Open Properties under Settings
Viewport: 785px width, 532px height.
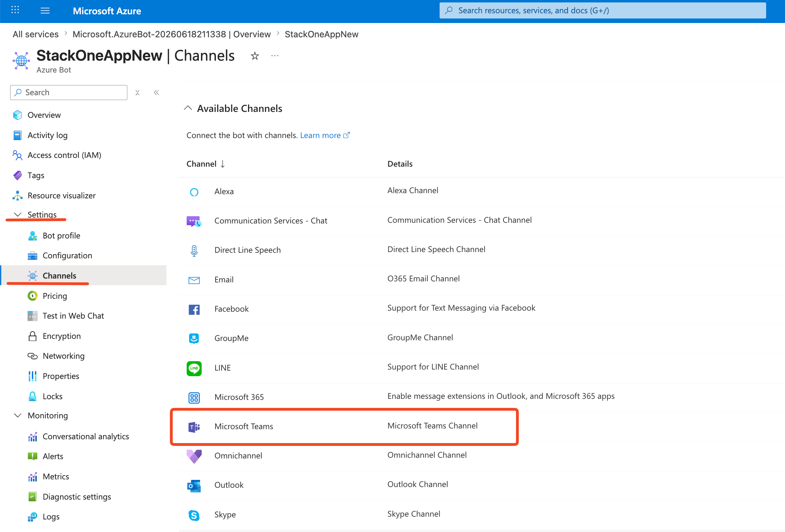(x=61, y=376)
